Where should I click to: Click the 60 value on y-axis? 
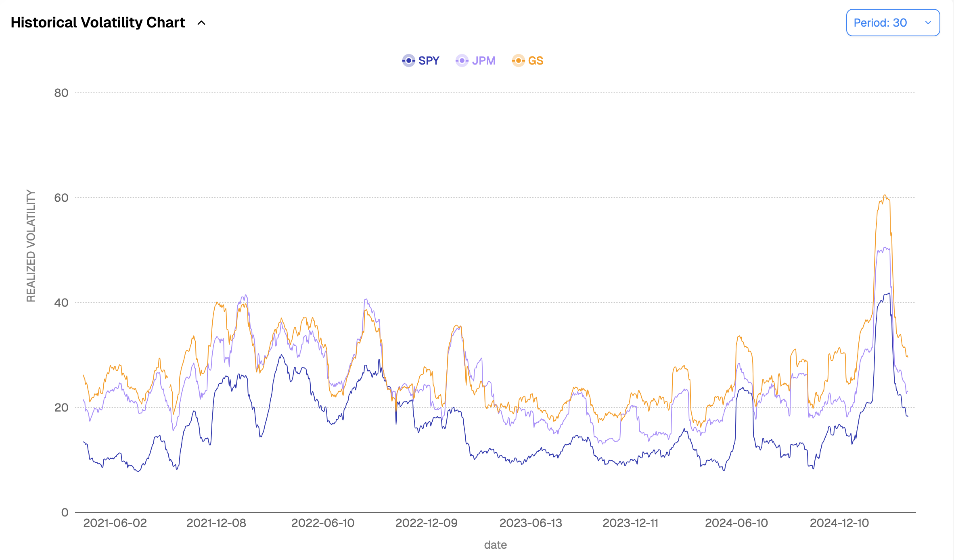pyautogui.click(x=61, y=198)
